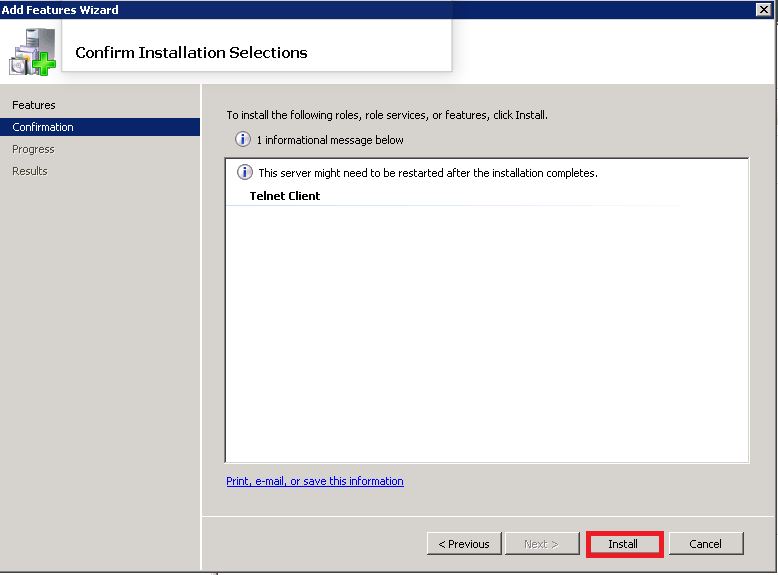Click info icon beside '1 informational message below'
Screen dimensions: 778x575
(x=243, y=139)
